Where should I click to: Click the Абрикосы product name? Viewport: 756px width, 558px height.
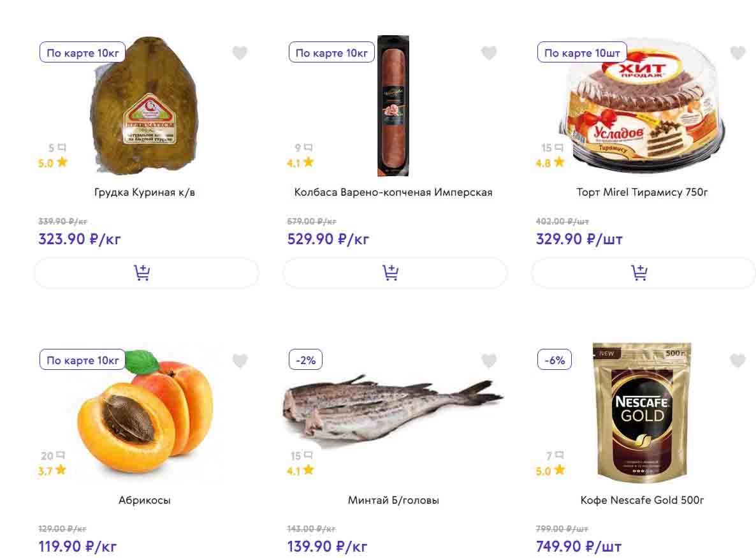(145, 500)
